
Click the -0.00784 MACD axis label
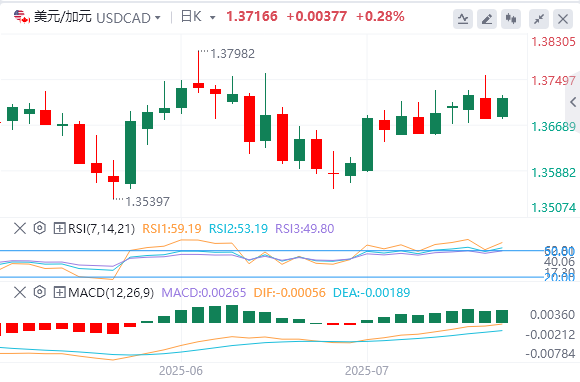[x=550, y=354]
